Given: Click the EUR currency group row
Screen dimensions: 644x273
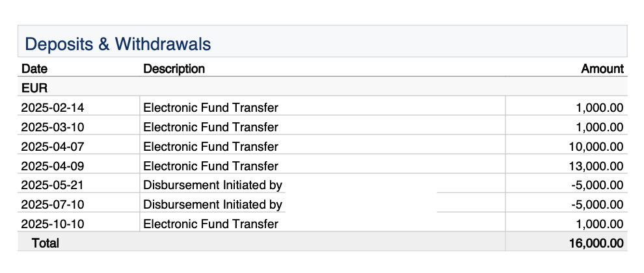Looking at the screenshot, I should click(x=32, y=87).
